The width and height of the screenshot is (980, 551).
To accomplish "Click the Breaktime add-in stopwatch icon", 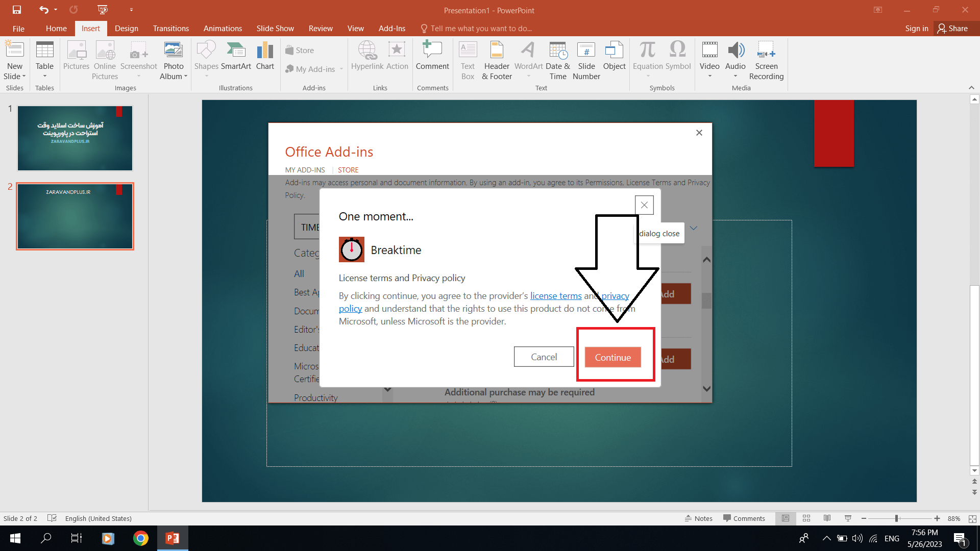I will (x=352, y=249).
